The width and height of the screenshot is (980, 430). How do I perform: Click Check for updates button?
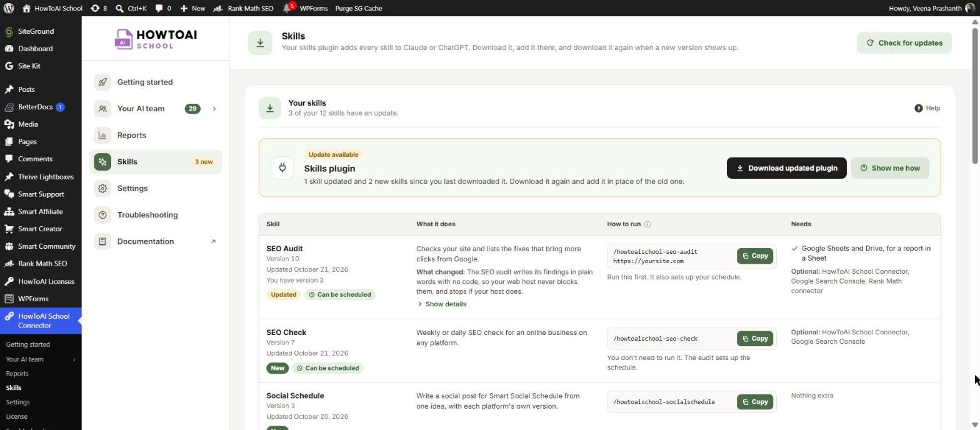pyautogui.click(x=904, y=43)
